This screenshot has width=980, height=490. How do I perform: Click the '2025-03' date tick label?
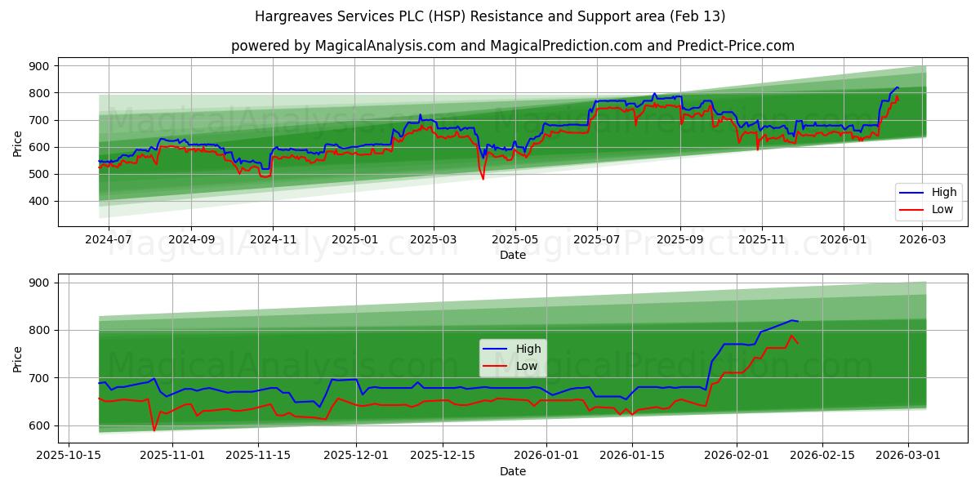point(434,240)
